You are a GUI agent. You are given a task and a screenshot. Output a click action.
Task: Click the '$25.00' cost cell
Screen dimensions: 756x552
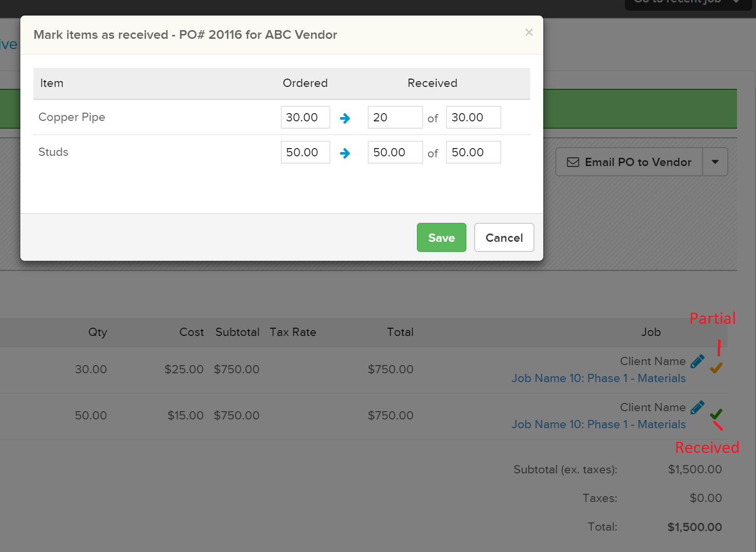[184, 369]
